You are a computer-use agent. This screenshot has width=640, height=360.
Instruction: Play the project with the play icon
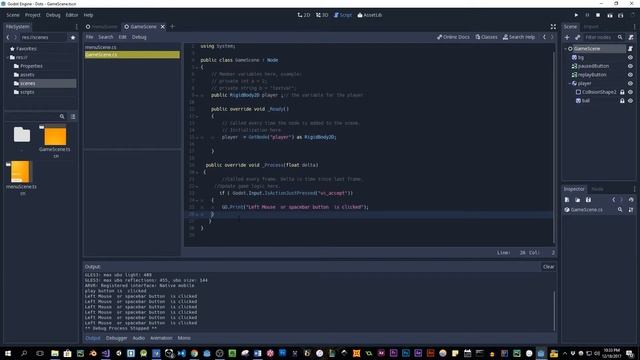(576, 15)
